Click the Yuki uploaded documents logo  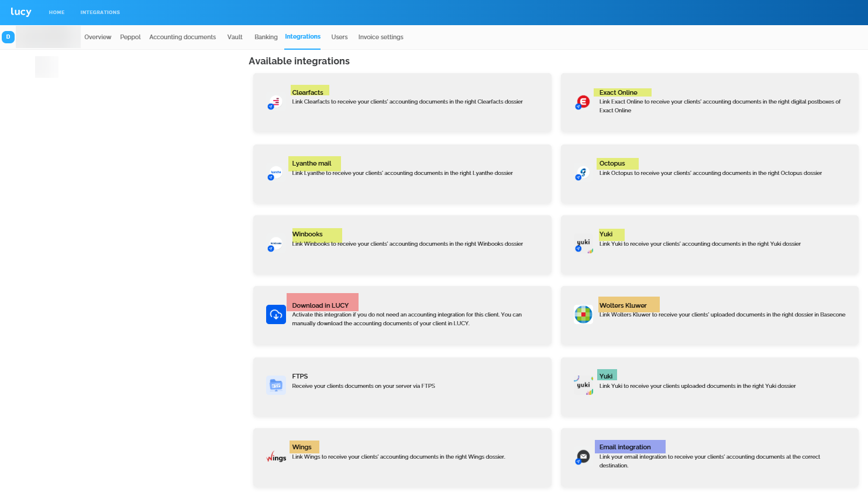(584, 385)
